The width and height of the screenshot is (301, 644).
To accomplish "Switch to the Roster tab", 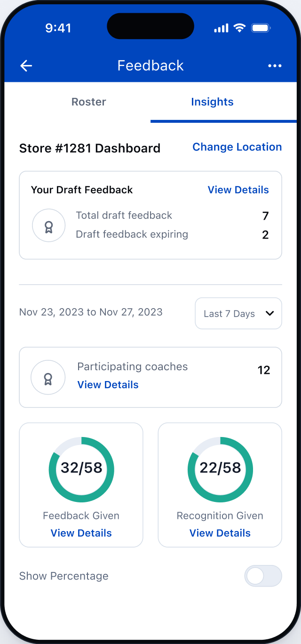I will tap(89, 102).
